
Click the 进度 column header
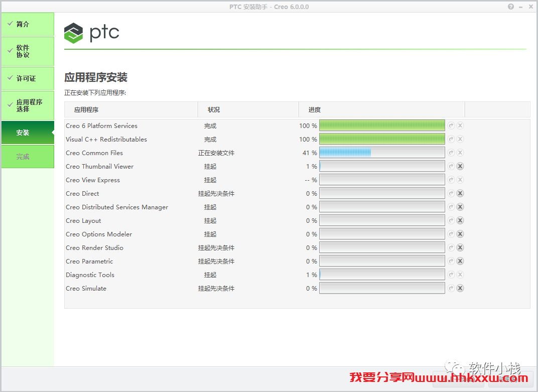click(x=381, y=109)
